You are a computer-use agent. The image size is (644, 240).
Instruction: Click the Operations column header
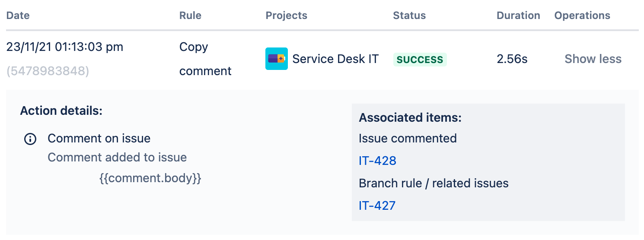pos(582,16)
